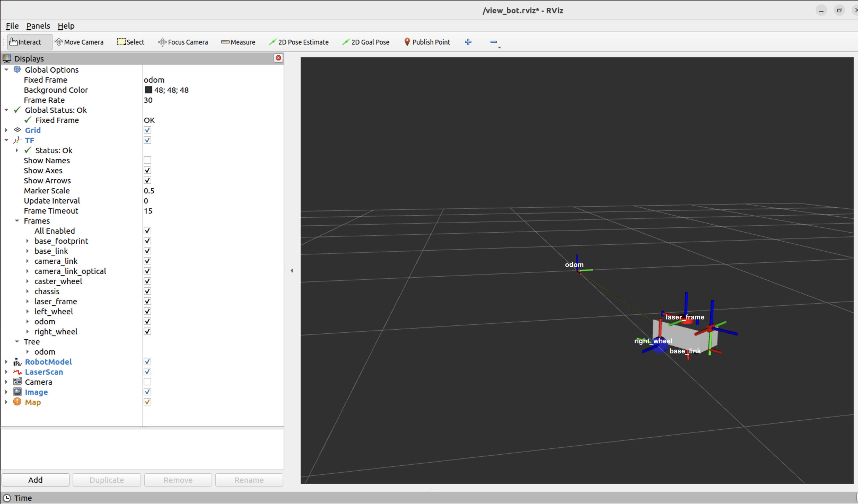Viewport: 858px width, 504px height.
Task: Collapse the Tree section
Action: click(x=17, y=342)
